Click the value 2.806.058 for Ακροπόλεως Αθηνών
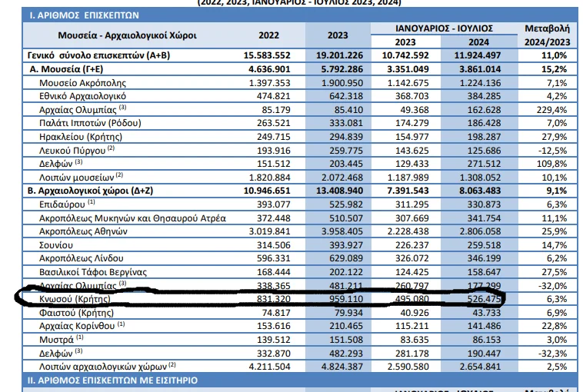This screenshot has height=392, width=583. coord(480,231)
